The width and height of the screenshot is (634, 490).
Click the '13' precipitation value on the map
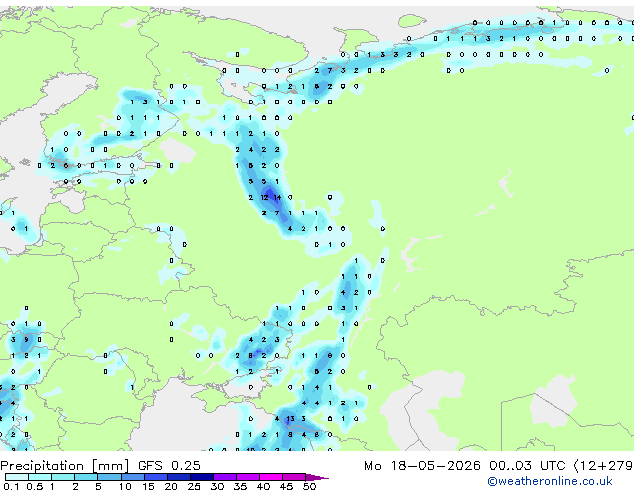(290, 418)
